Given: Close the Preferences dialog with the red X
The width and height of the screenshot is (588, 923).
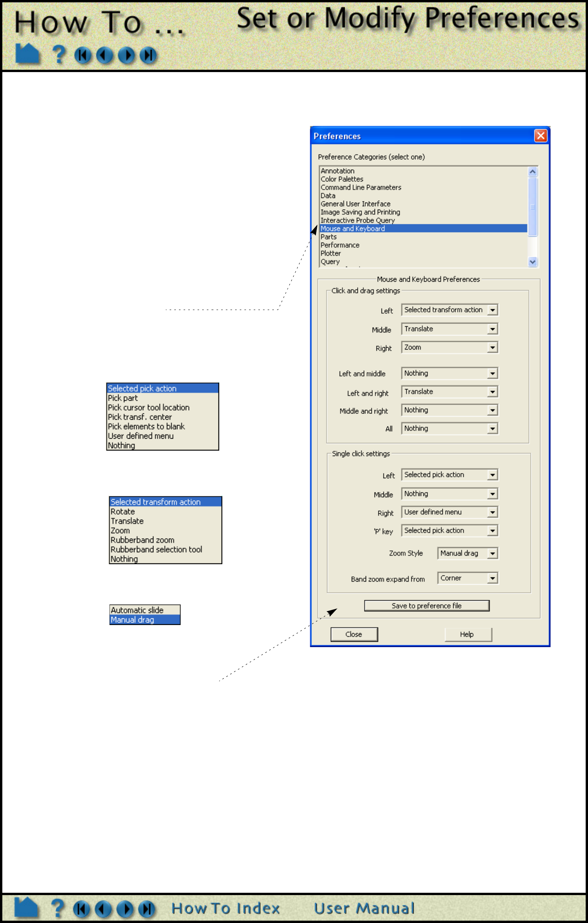Looking at the screenshot, I should (x=541, y=136).
